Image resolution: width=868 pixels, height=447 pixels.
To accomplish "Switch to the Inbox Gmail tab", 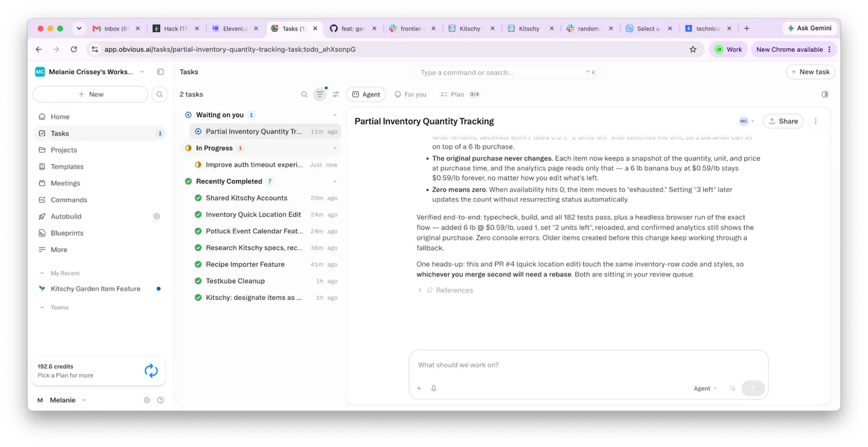I will click(116, 28).
